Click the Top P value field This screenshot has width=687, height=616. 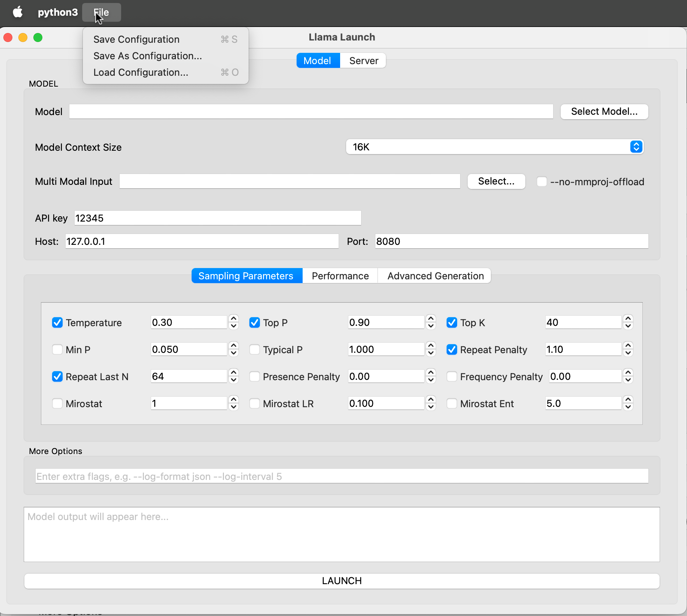(x=386, y=322)
